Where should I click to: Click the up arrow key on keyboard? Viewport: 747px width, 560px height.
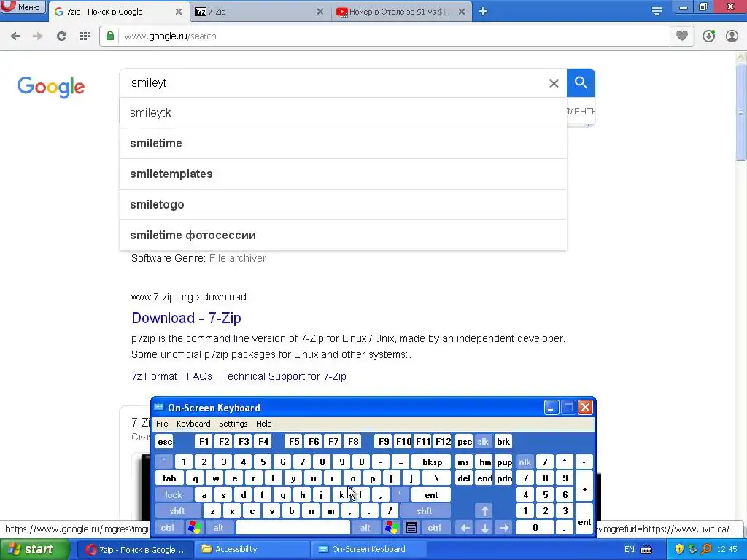[484, 511]
